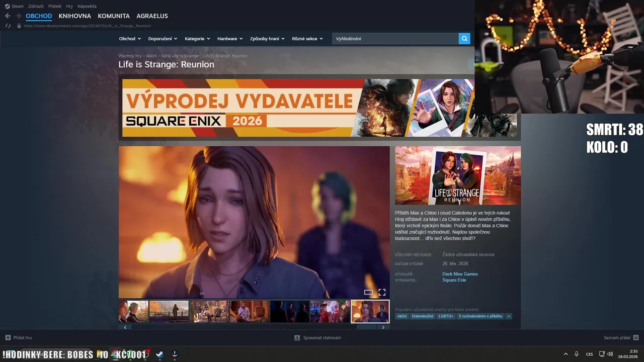Click the microphone tray icon
644x362 pixels.
(577, 354)
